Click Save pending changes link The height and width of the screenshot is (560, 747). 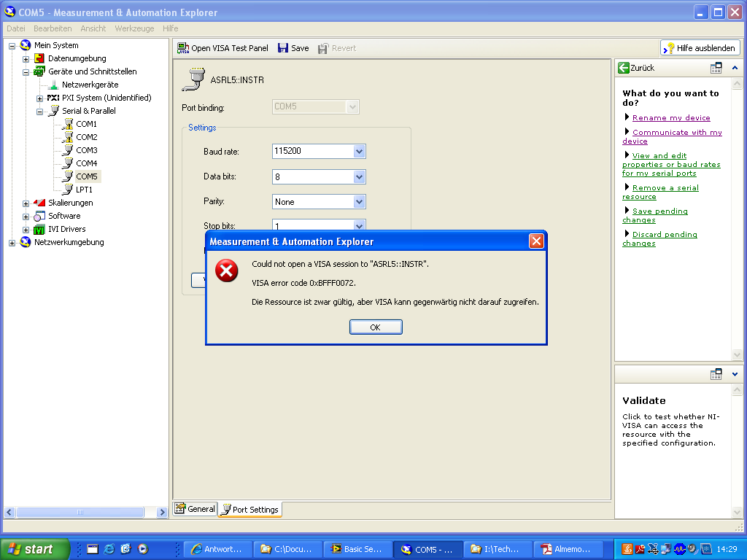pos(655,215)
